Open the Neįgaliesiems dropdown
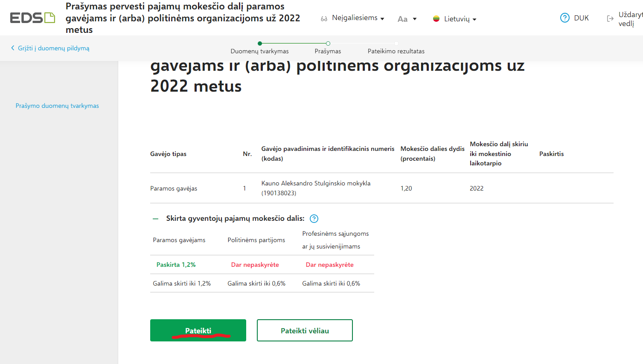The image size is (643, 364). [x=353, y=18]
